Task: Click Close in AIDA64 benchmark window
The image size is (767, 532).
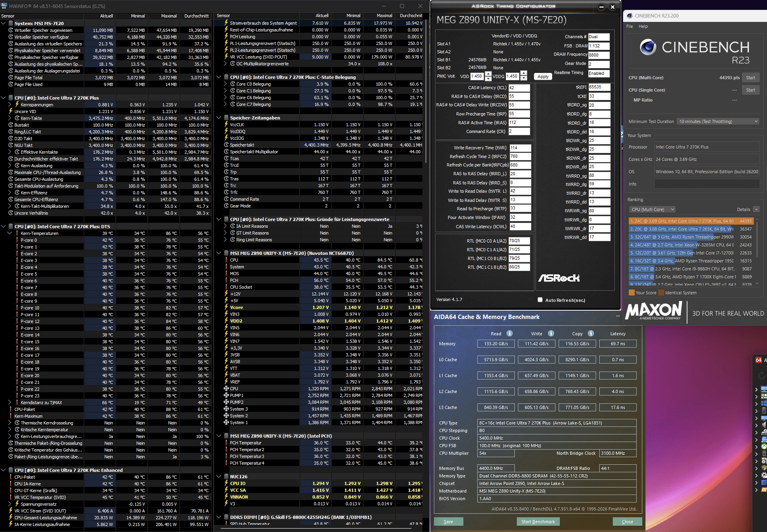Action: [627, 522]
